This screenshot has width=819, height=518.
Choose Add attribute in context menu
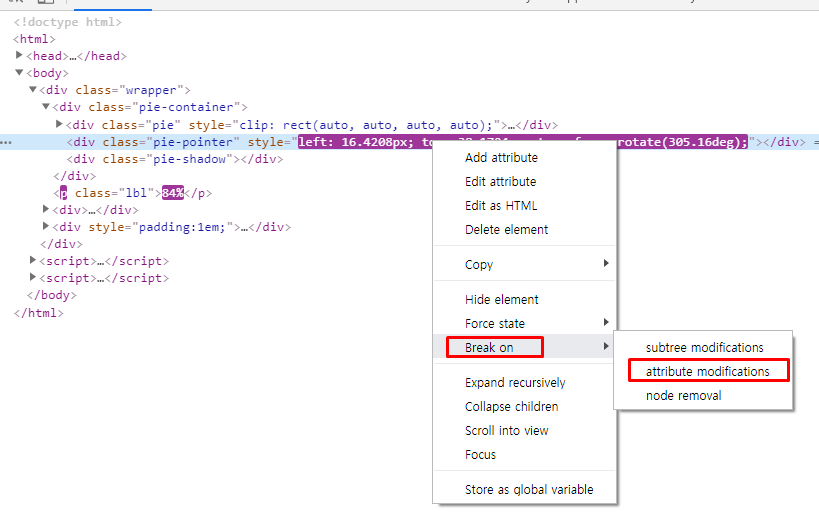click(x=524, y=158)
